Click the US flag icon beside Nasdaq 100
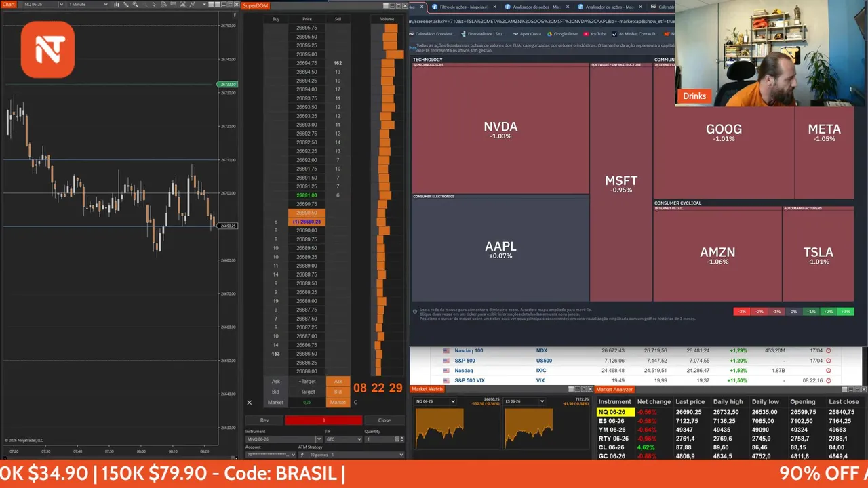 [446, 350]
